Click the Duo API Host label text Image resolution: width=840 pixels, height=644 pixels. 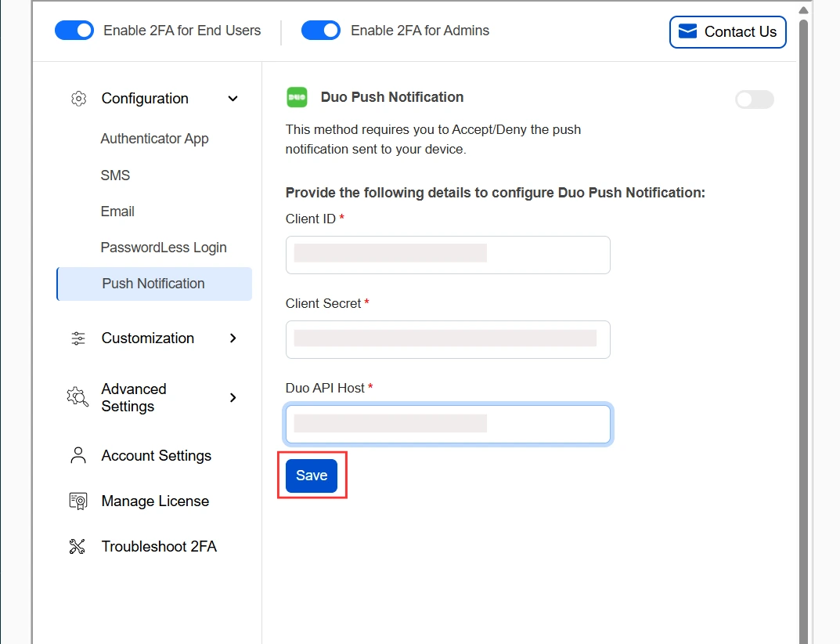[325, 389]
